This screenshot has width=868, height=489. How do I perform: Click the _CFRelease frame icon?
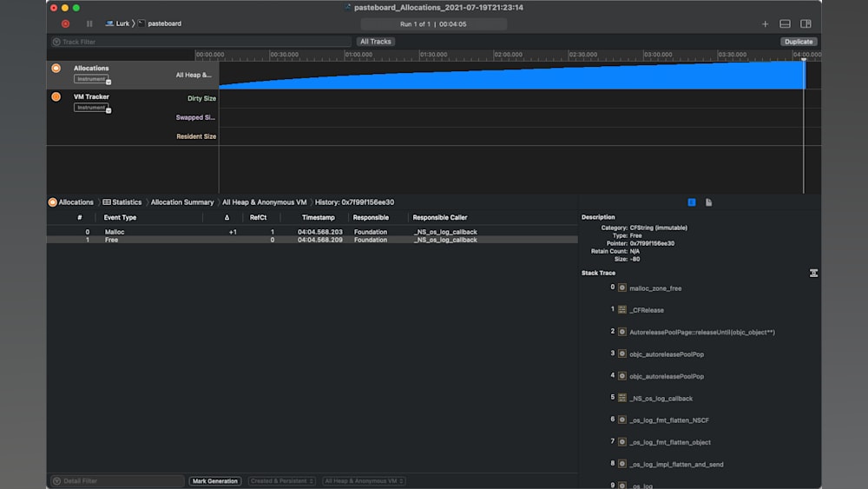coord(622,310)
